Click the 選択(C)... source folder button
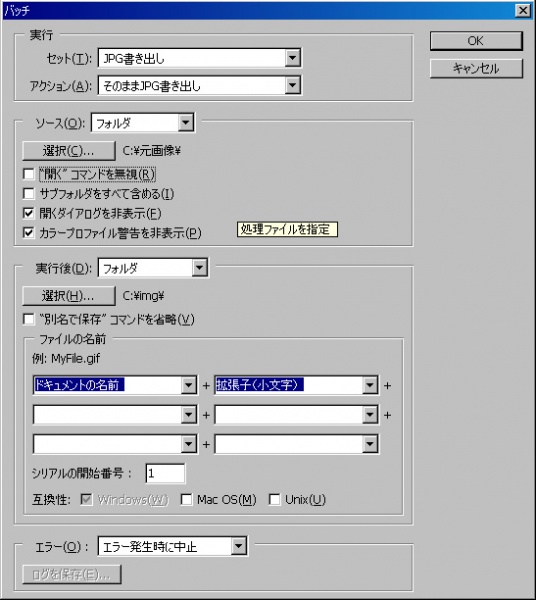This screenshot has width=536, height=600. coord(69,151)
